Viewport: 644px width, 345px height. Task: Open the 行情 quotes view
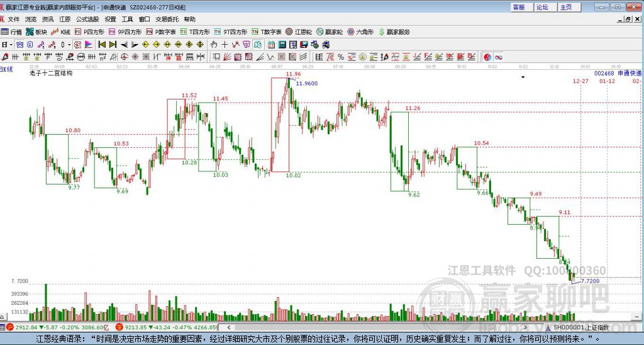click(11, 31)
